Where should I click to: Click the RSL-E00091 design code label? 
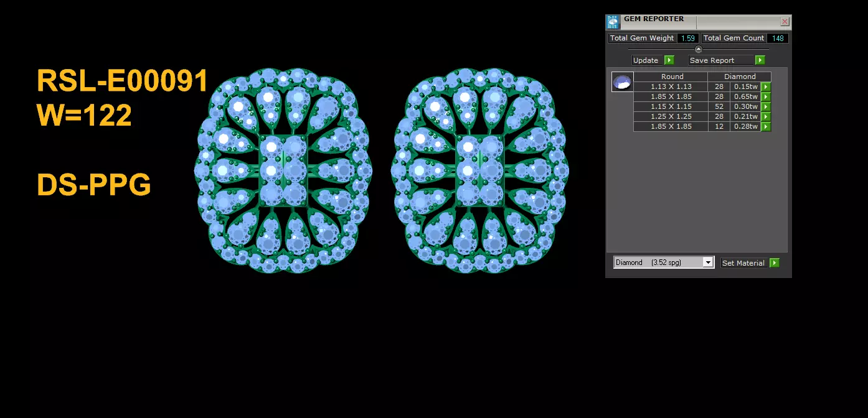[x=123, y=81]
